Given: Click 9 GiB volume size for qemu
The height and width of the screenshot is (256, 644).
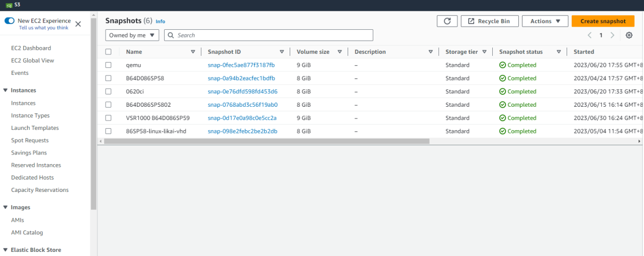Looking at the screenshot, I should pyautogui.click(x=304, y=65).
